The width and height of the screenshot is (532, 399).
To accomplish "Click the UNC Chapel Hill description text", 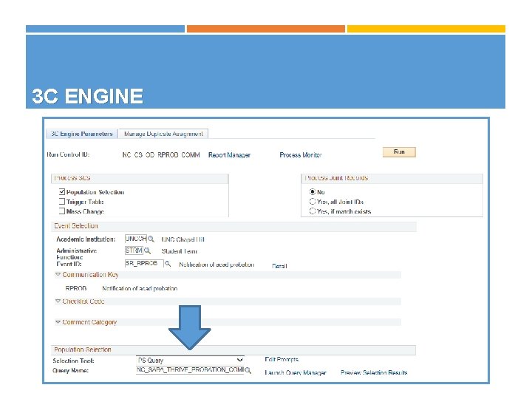I will click(183, 239).
